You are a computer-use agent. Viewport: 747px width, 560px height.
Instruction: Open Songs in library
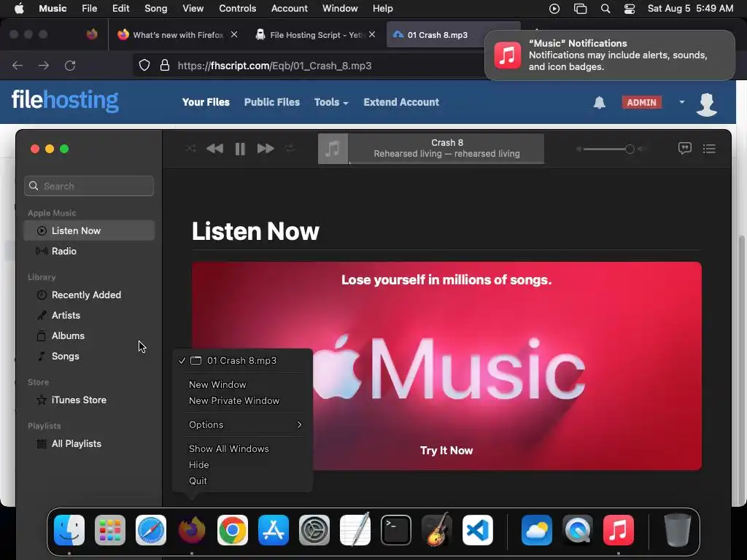(89, 356)
